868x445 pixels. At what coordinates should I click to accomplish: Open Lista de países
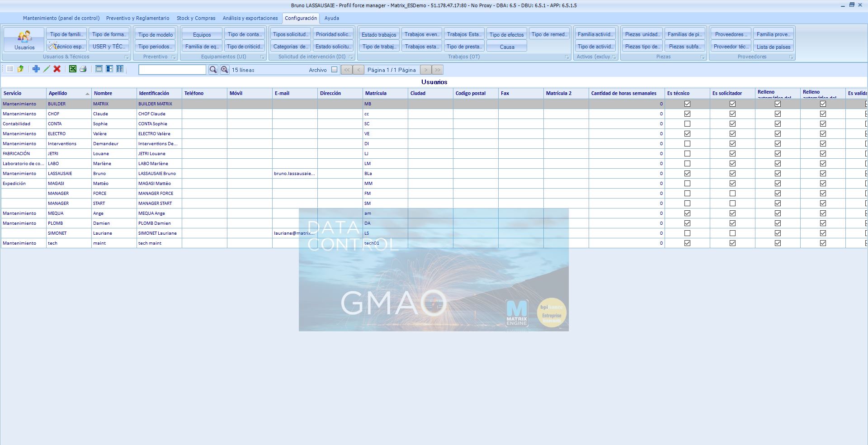pyautogui.click(x=774, y=47)
